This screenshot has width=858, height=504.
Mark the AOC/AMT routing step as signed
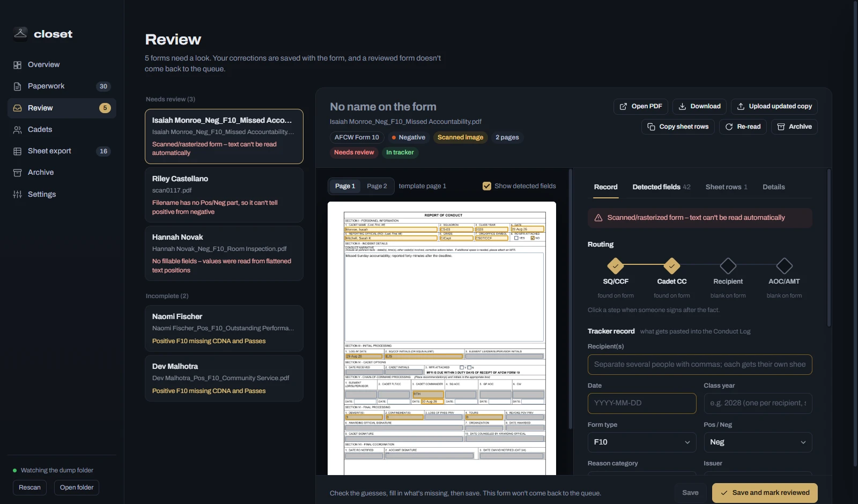(785, 265)
